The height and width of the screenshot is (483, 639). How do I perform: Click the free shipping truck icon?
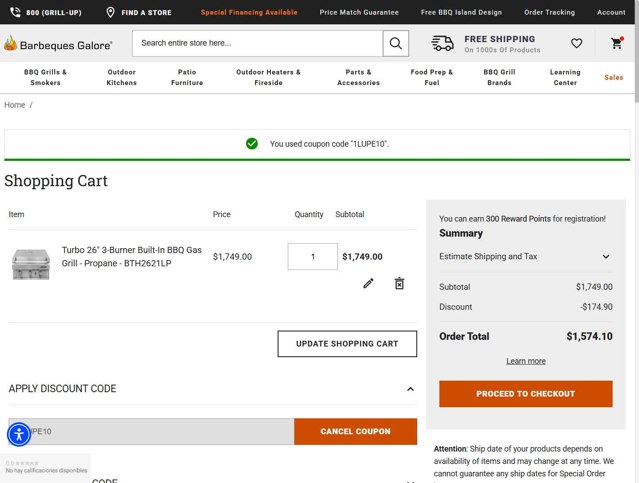(442, 43)
